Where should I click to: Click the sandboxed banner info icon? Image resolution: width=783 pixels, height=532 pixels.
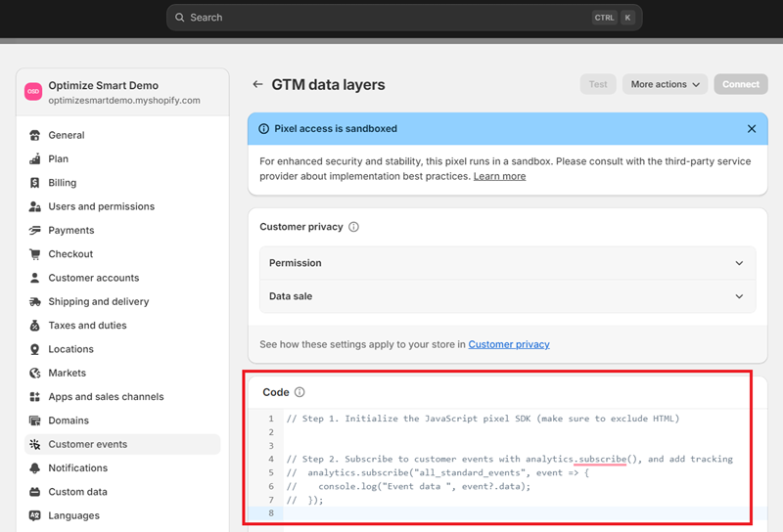(x=263, y=129)
